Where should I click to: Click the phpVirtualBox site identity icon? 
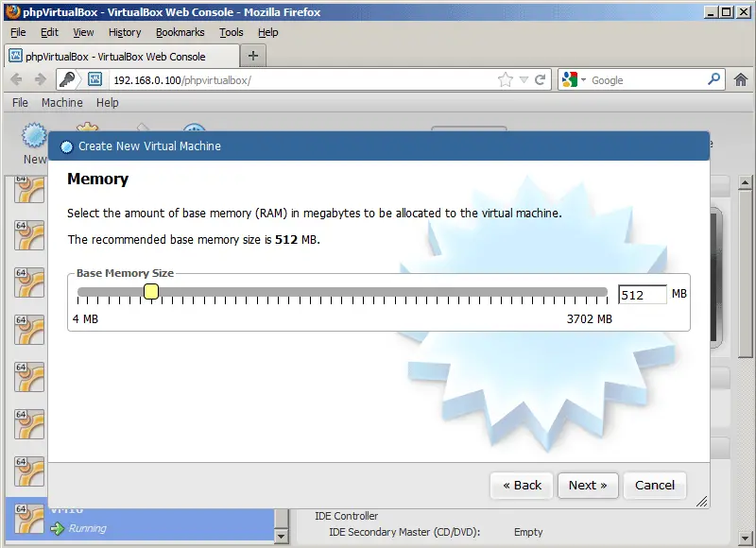(95, 79)
